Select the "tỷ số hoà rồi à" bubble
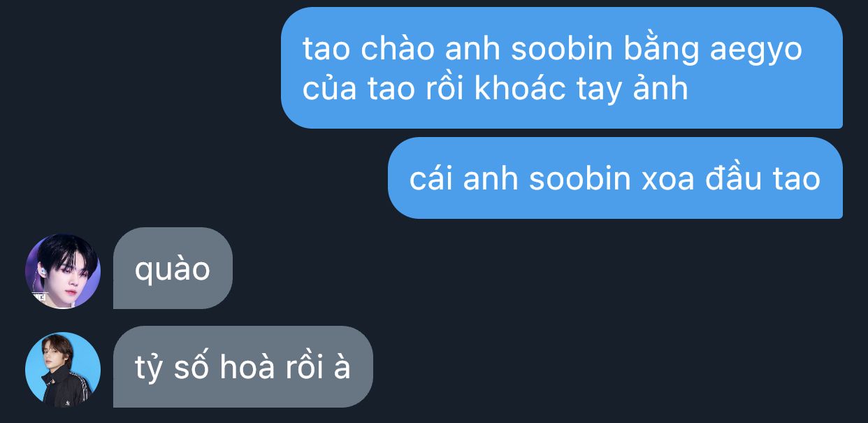The width and height of the screenshot is (868, 423). [243, 367]
